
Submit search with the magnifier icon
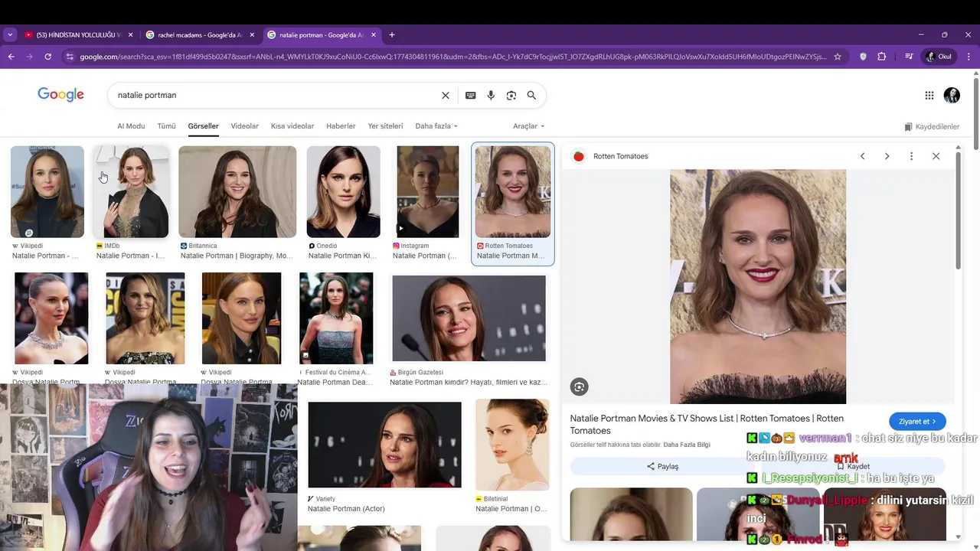click(531, 96)
